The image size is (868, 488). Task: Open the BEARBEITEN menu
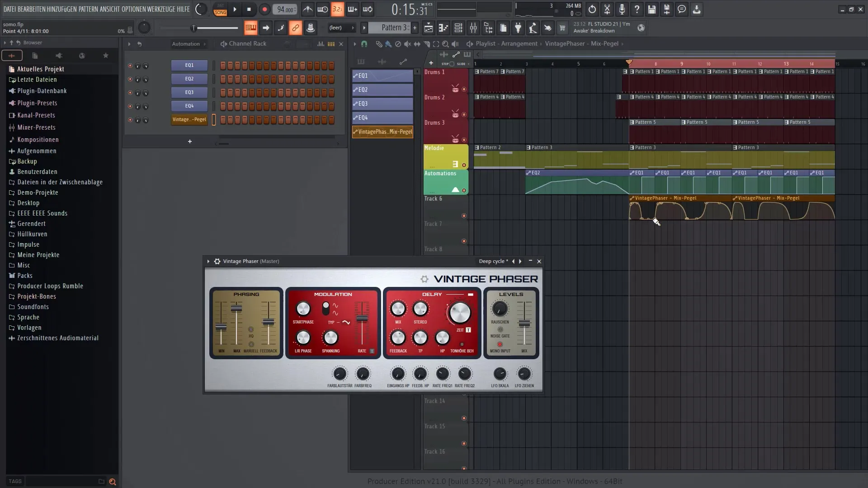click(31, 9)
